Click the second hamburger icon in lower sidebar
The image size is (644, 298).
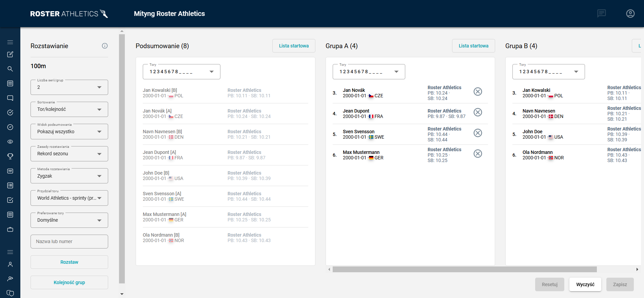point(10,252)
